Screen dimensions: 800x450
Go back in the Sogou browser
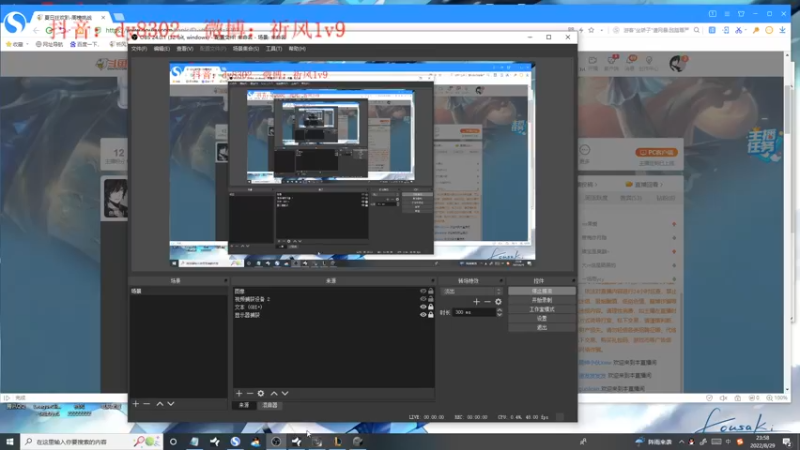coord(36,31)
